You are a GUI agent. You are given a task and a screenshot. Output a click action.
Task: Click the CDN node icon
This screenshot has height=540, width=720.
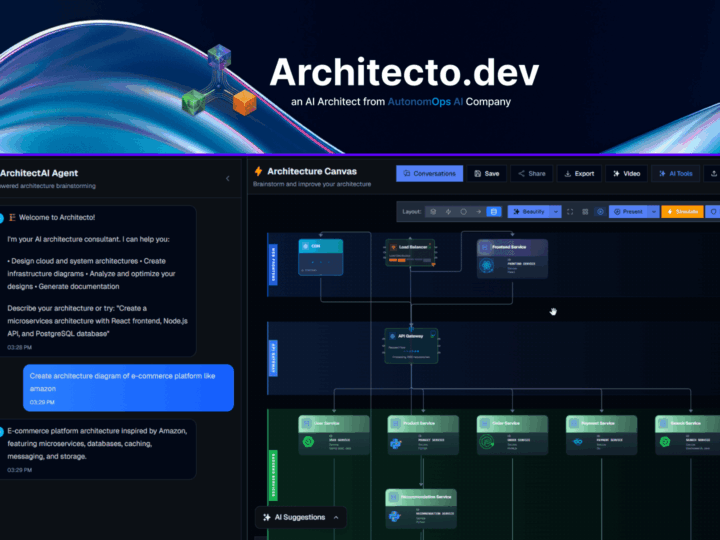tap(305, 246)
